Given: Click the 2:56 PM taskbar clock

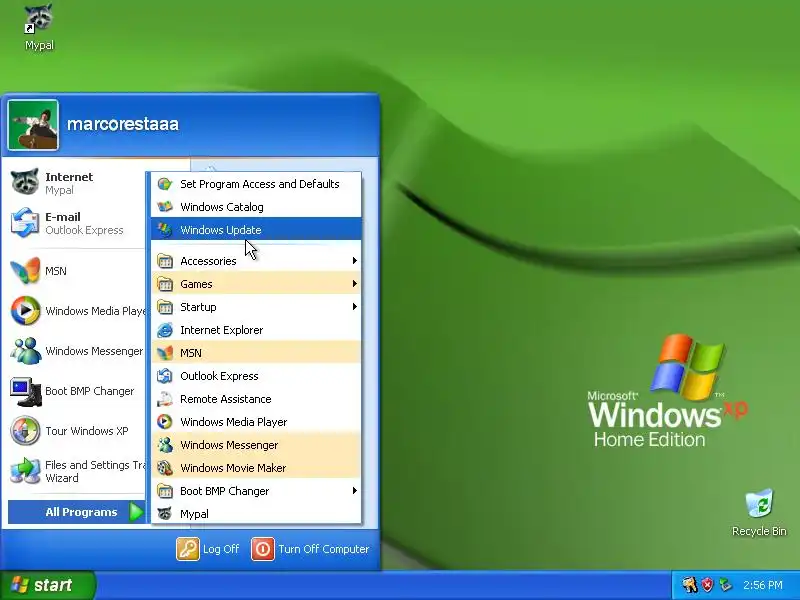Looking at the screenshot, I should (762, 585).
